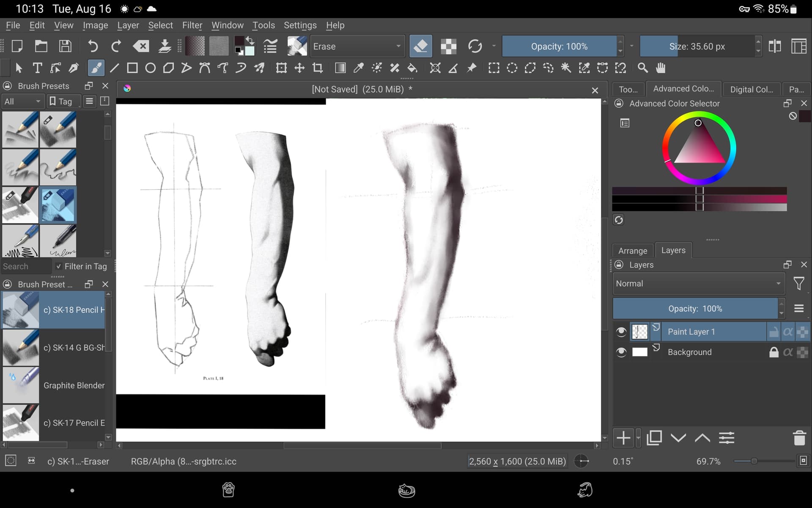Hide Paint Layer 1 visibility eye
812x508 pixels.
[621, 332]
